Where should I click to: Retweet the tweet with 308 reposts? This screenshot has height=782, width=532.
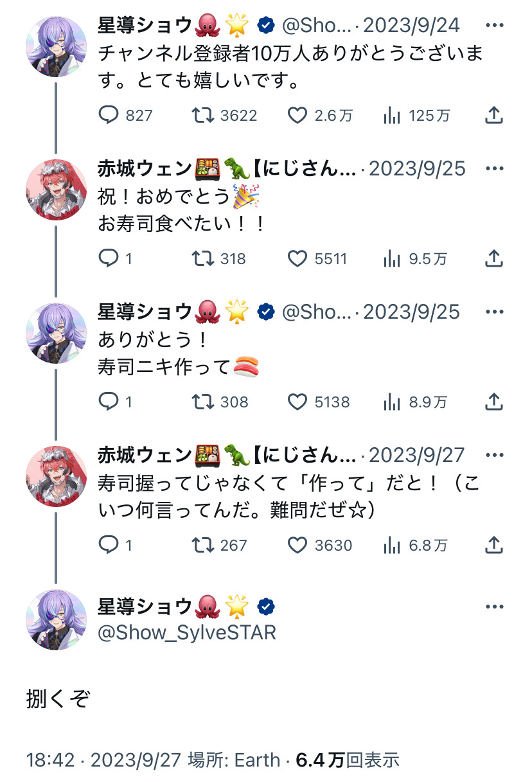pos(220,402)
